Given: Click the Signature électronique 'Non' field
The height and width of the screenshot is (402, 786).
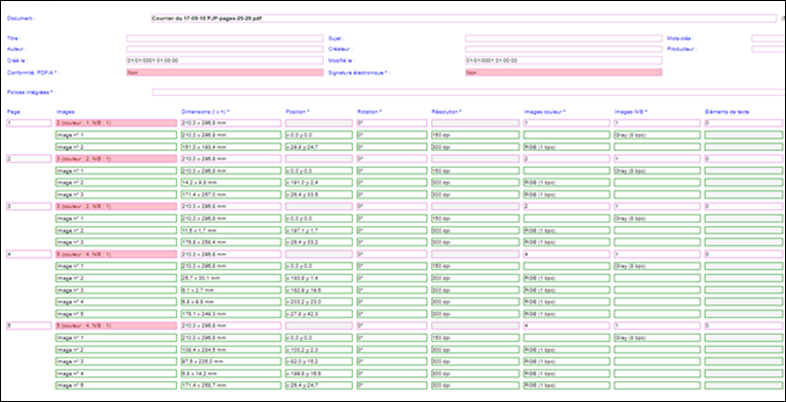Looking at the screenshot, I should pyautogui.click(x=560, y=72).
